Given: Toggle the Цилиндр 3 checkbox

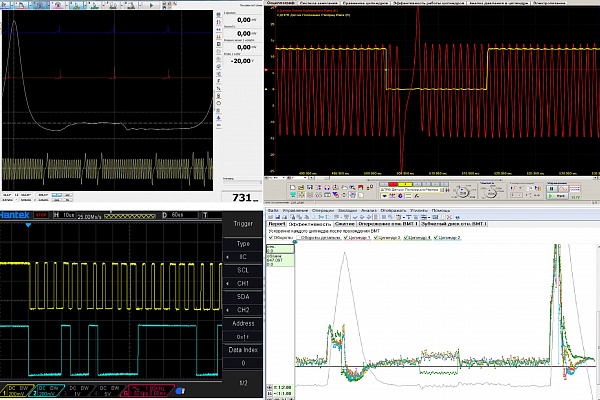Looking at the screenshot, I should pyautogui.click(x=375, y=238).
